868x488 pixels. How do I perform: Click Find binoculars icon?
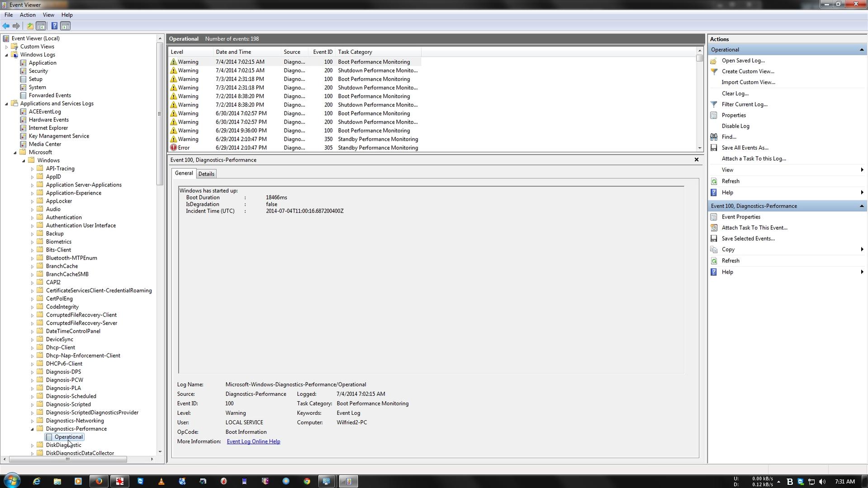(x=714, y=137)
